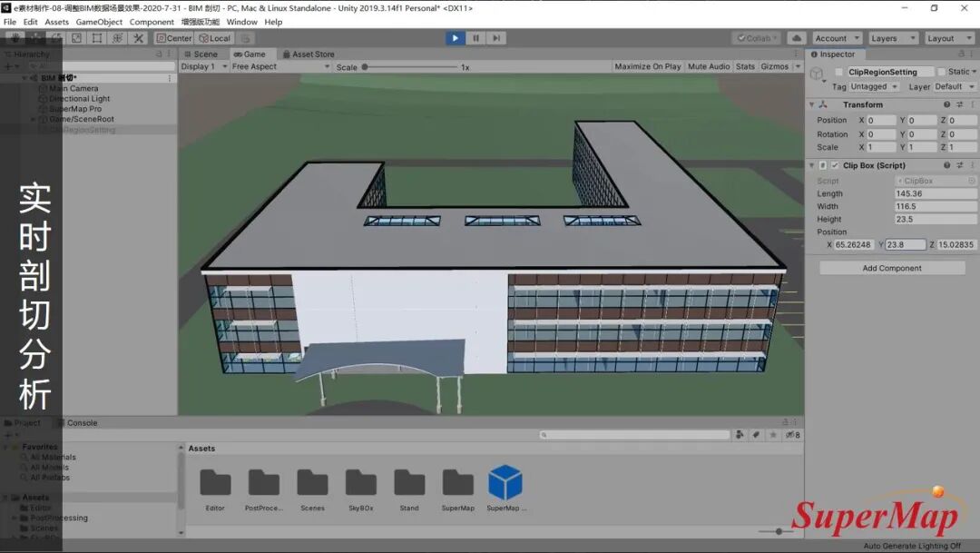Toggle the Gizmos button
Viewport: 980px width, 553px height.
click(x=774, y=66)
